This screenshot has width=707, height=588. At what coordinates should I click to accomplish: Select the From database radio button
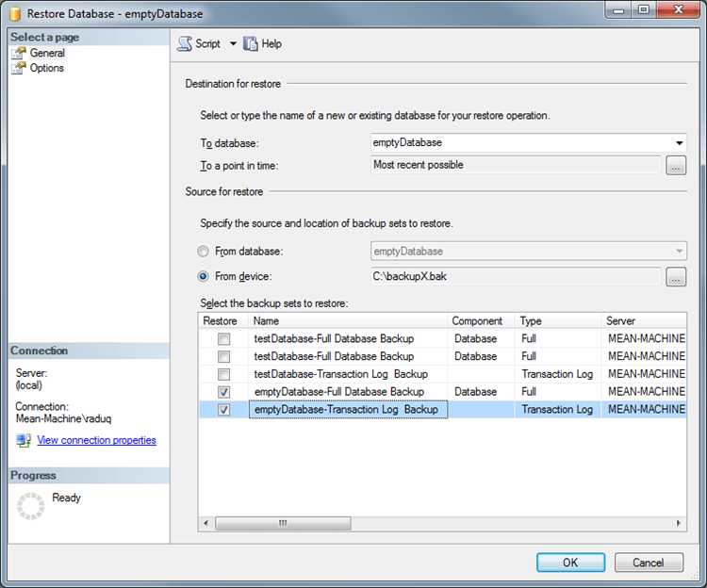tap(203, 251)
